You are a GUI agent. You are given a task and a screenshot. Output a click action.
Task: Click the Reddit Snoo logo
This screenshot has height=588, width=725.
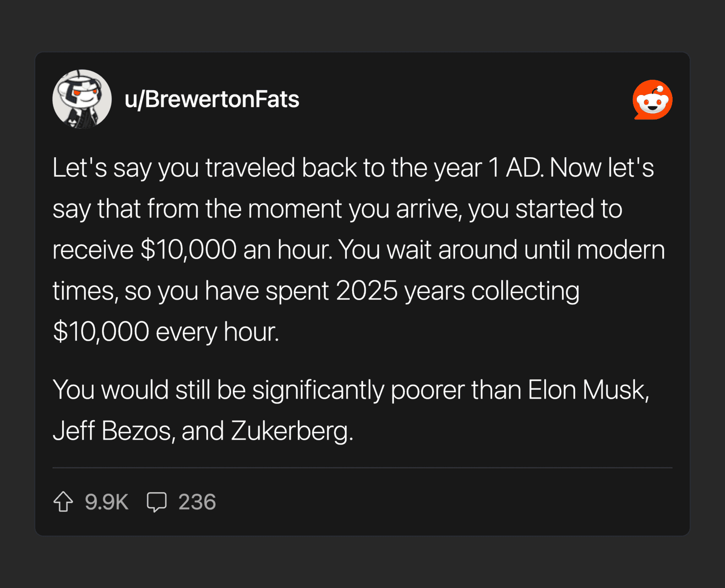(x=652, y=100)
